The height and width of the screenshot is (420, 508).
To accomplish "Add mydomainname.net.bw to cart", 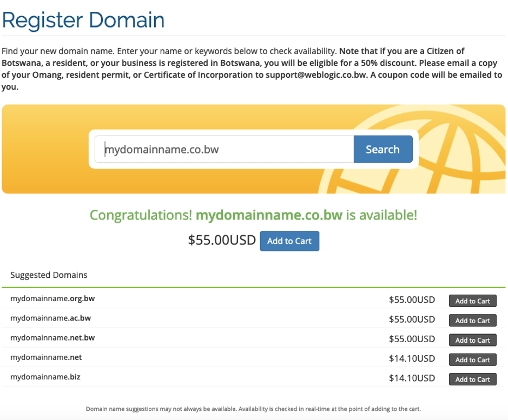I will 472,340.
